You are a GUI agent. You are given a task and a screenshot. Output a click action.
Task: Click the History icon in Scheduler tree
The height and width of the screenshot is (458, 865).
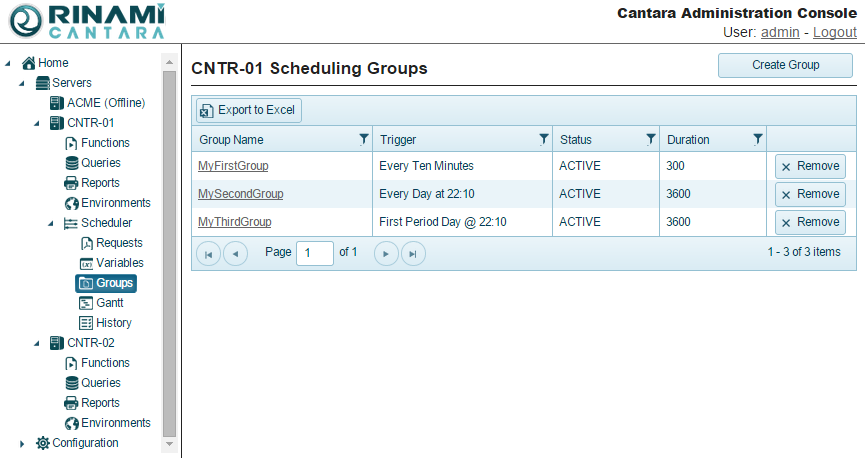point(86,323)
